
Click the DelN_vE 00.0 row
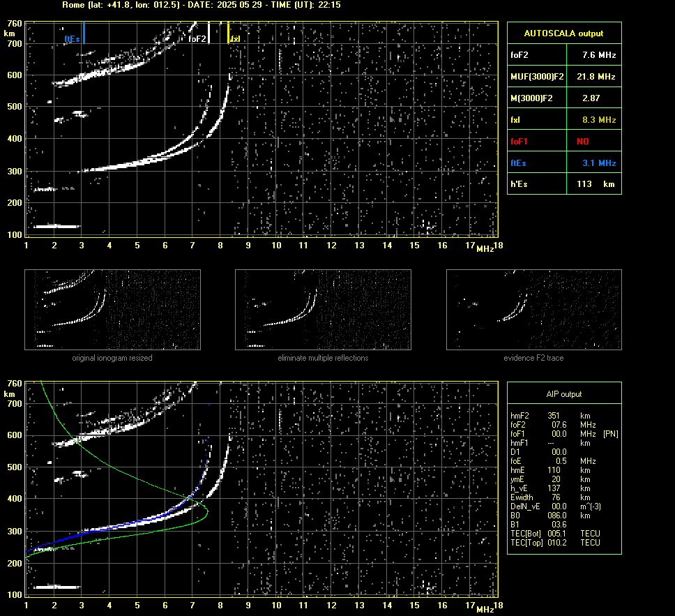point(556,506)
